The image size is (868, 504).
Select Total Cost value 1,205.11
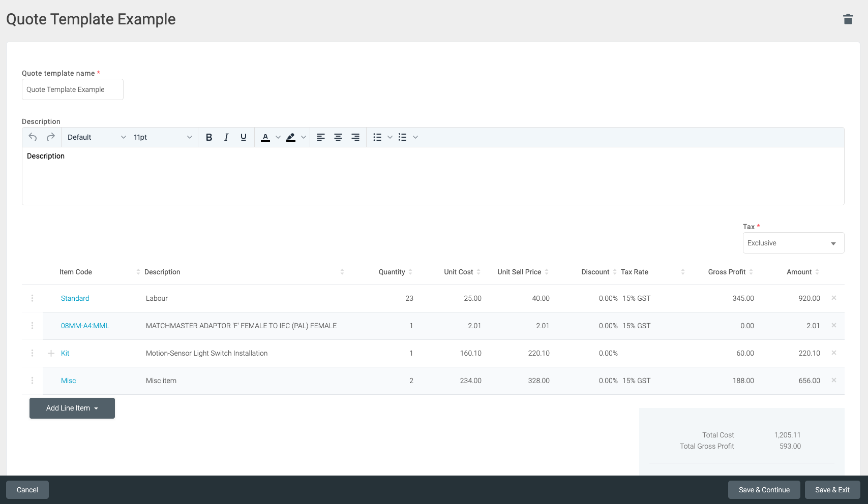click(788, 435)
